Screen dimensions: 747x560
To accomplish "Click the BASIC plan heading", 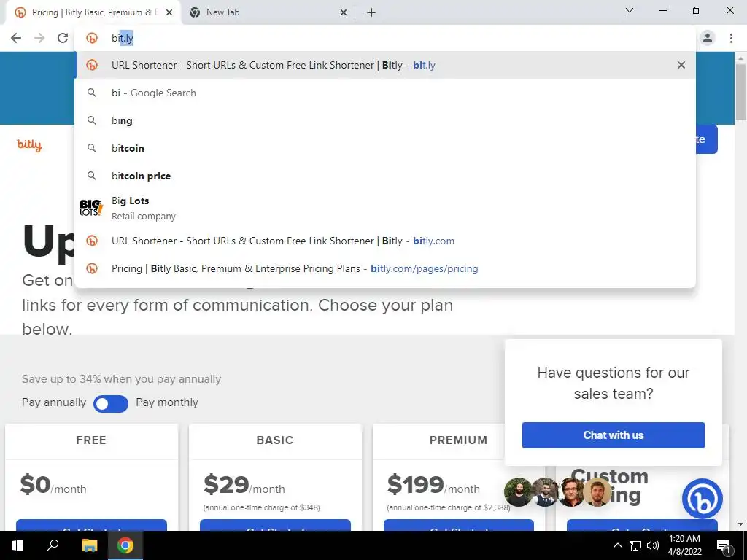I will 275,440.
